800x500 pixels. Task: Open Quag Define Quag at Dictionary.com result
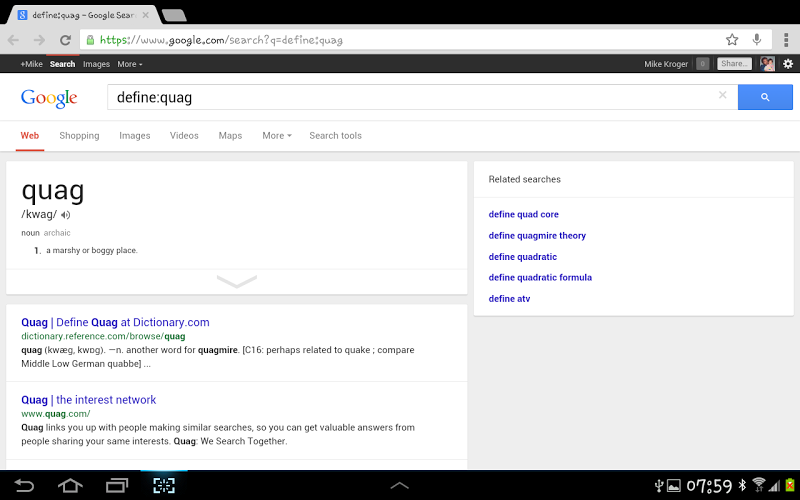[x=115, y=322]
